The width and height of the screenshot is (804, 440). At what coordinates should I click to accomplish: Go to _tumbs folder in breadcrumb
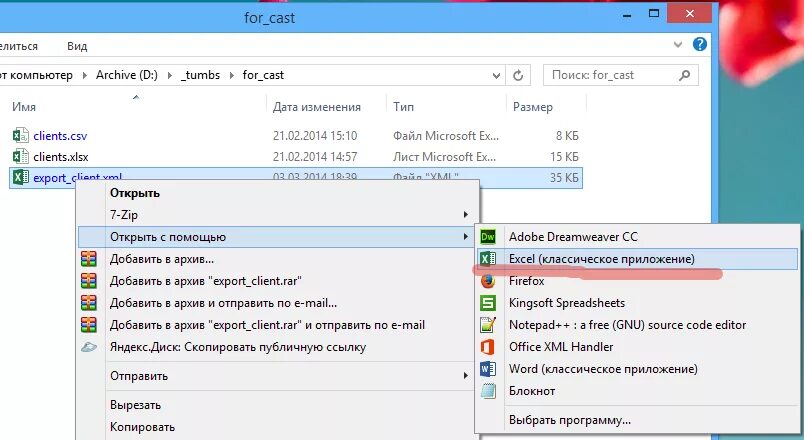coord(200,75)
